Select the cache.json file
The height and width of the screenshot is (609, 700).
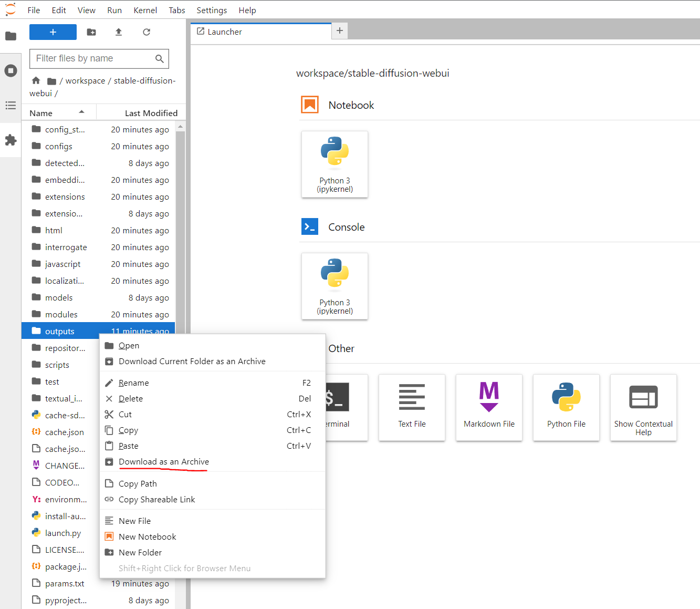(x=60, y=432)
